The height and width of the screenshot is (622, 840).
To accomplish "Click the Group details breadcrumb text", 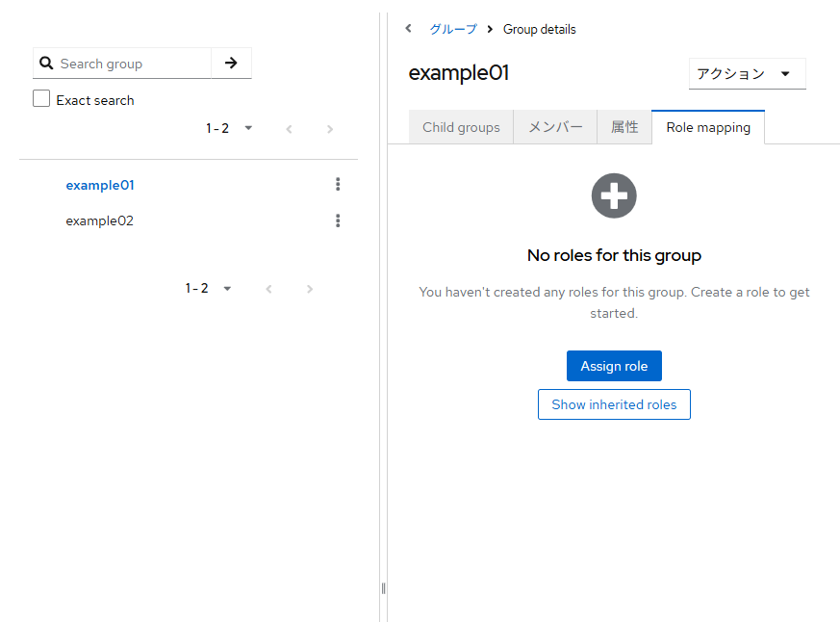I will coord(540,29).
